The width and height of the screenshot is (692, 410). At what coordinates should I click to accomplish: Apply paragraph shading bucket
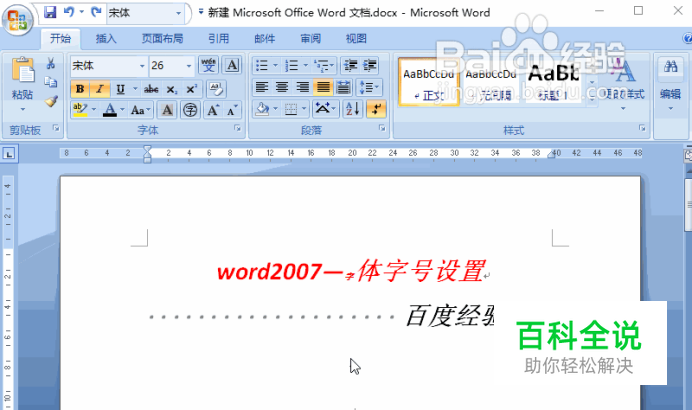[x=263, y=109]
